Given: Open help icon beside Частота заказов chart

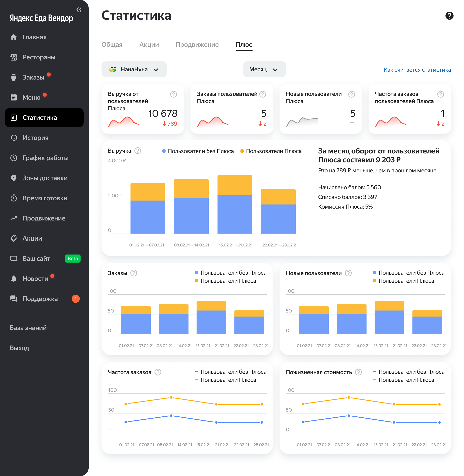Looking at the screenshot, I should pos(158,372).
